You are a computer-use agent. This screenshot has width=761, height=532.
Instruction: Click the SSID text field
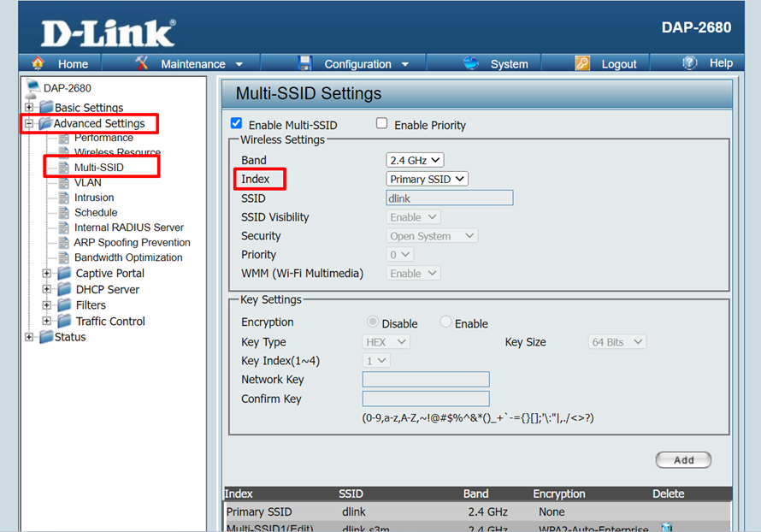(x=450, y=198)
